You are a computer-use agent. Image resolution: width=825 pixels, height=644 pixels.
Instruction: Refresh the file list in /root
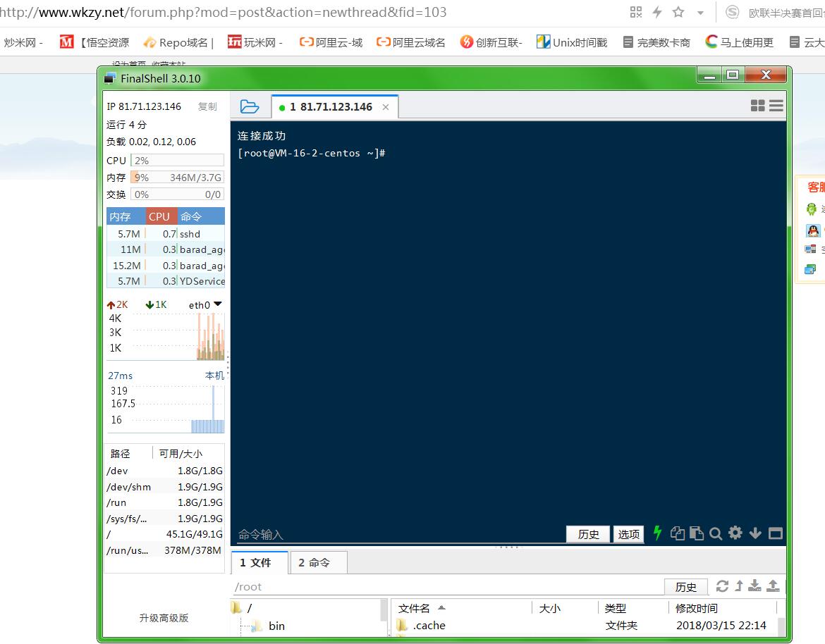point(722,586)
